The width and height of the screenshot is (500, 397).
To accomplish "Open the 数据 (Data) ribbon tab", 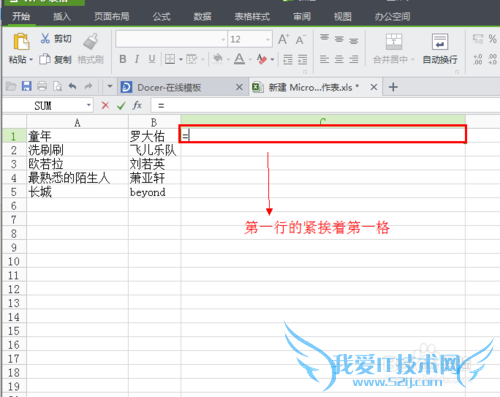I will click(202, 16).
